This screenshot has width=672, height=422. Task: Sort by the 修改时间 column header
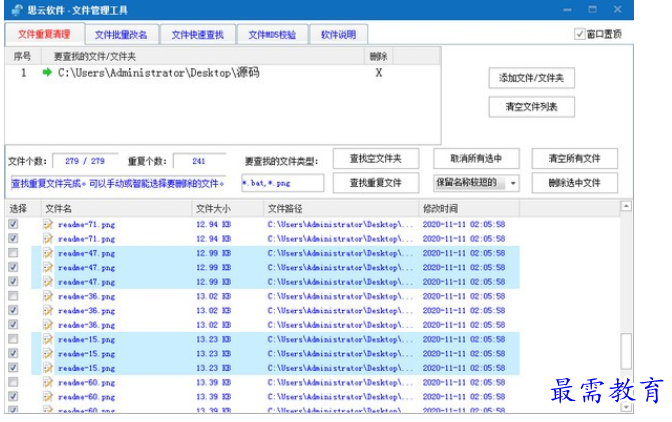tap(469, 209)
